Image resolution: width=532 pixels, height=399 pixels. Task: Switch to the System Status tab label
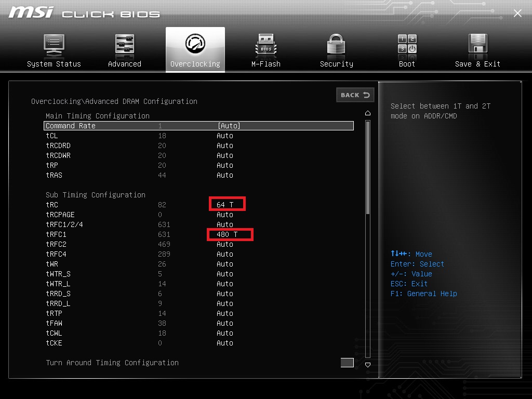(54, 64)
